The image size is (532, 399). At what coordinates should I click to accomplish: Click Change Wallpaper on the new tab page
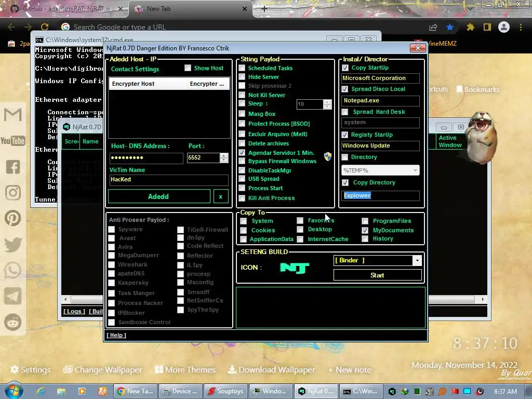click(103, 369)
